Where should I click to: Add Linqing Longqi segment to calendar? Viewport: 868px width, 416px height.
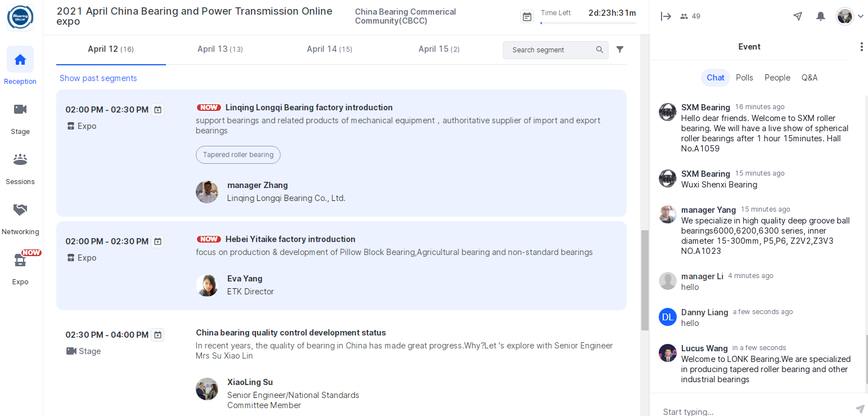tap(158, 110)
